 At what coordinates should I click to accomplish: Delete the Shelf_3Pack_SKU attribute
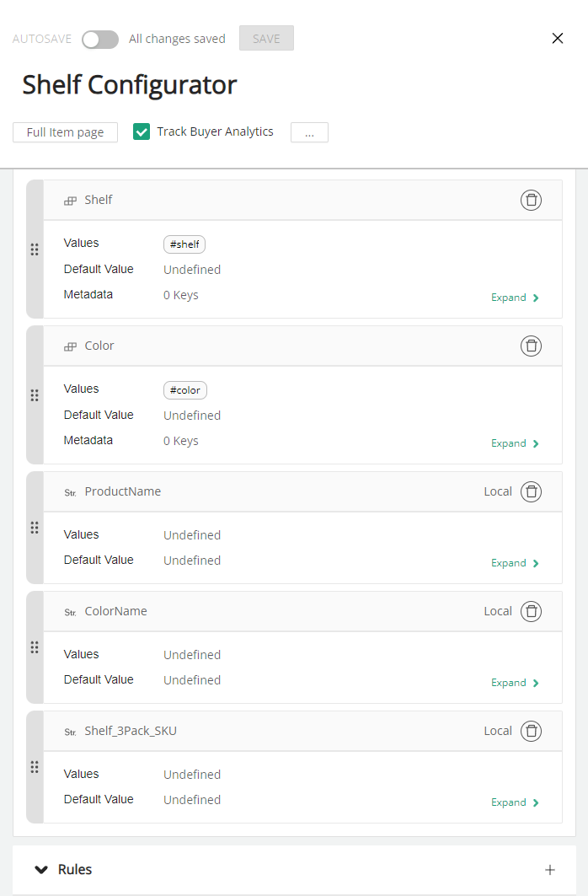[531, 731]
